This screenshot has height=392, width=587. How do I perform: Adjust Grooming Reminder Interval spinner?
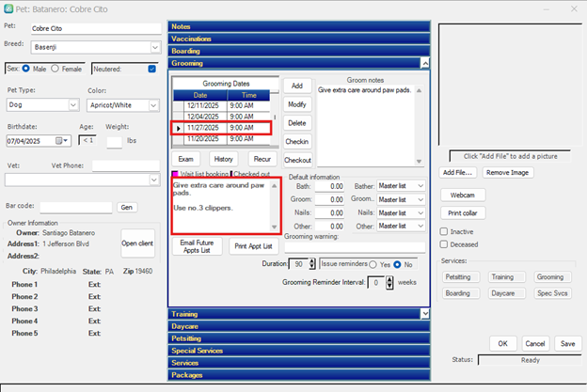click(389, 283)
